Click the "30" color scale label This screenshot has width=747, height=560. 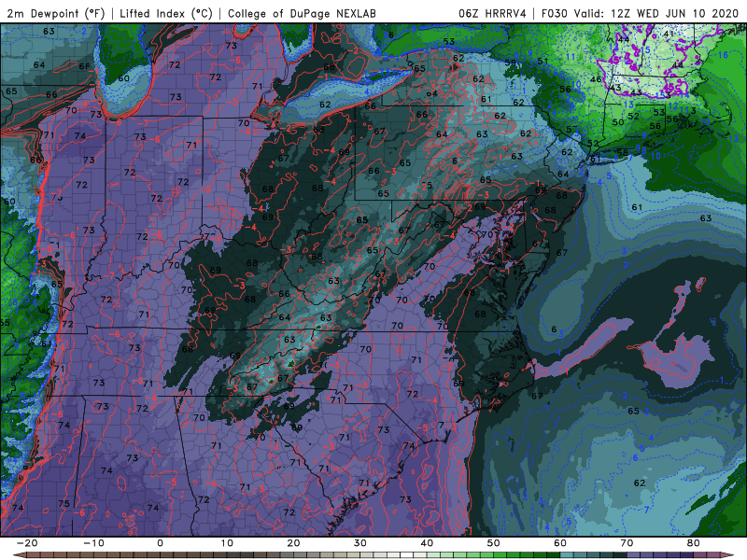point(360,543)
